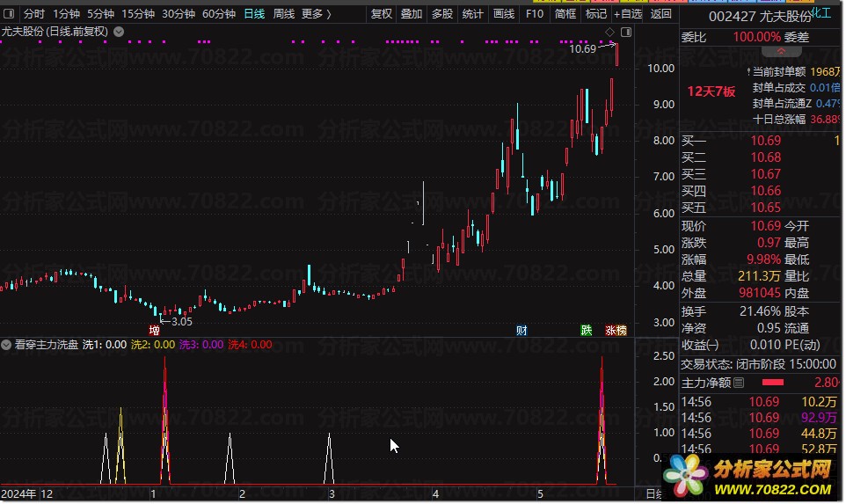Click the month 3 marker on timeline
Viewport: 846px width, 504px height.
[332, 494]
